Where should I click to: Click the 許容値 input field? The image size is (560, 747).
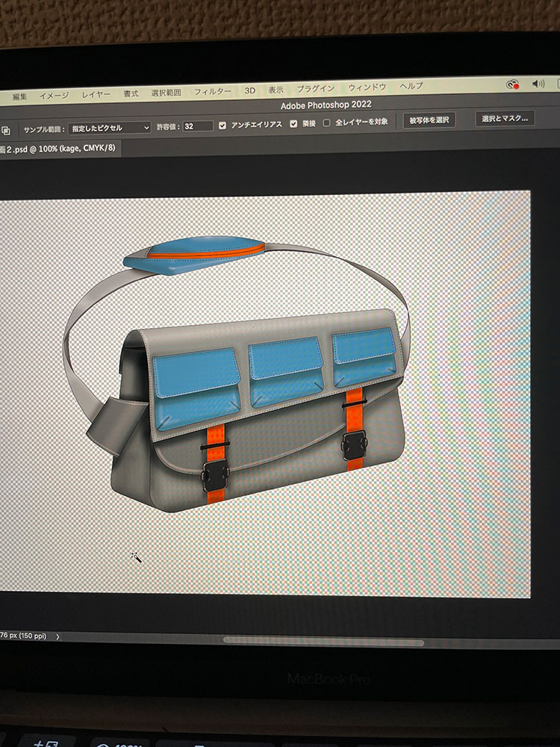coord(198,126)
